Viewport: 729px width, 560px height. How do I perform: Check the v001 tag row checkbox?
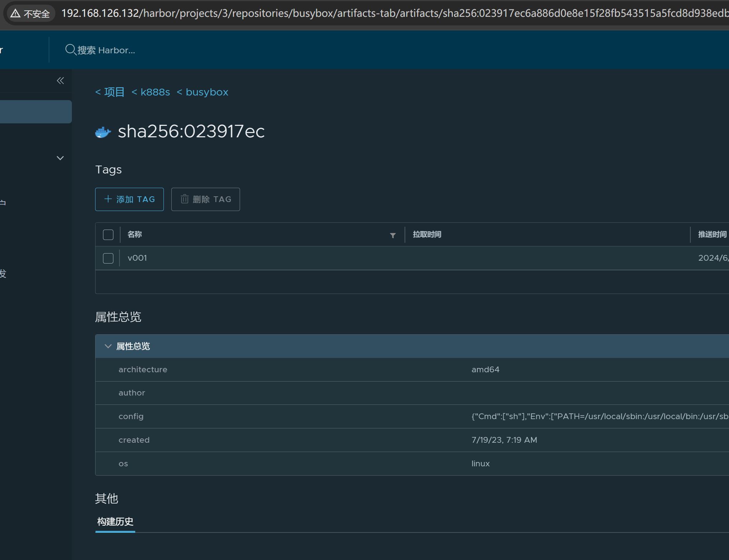108,258
